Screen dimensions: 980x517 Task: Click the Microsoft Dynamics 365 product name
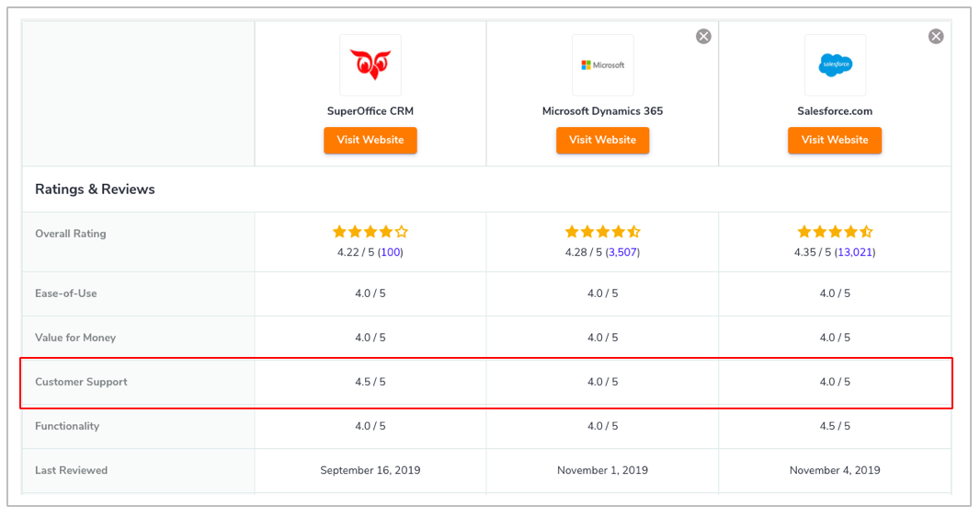pos(602,111)
